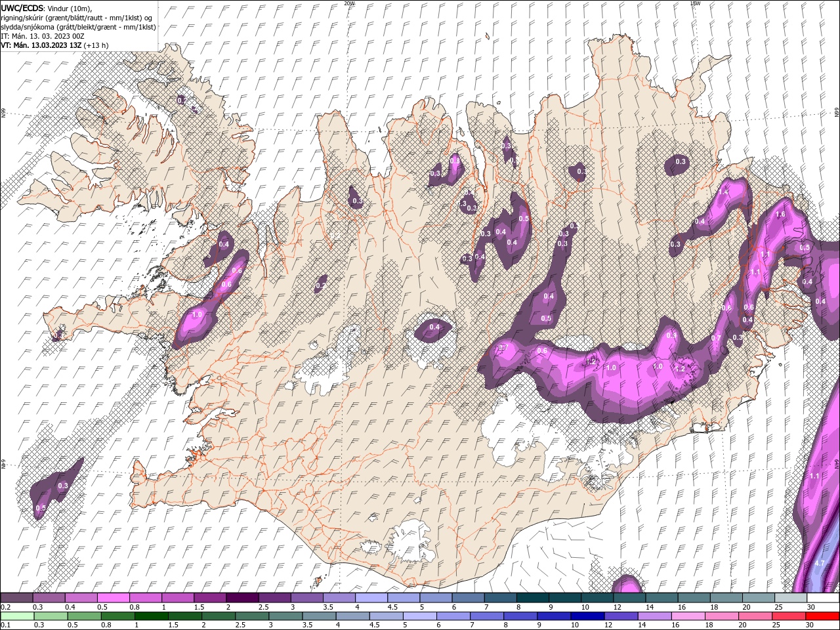840x630 pixels.
Task: Pick the grey-green rain swatch above lower 3
Action: pos(286,616)
